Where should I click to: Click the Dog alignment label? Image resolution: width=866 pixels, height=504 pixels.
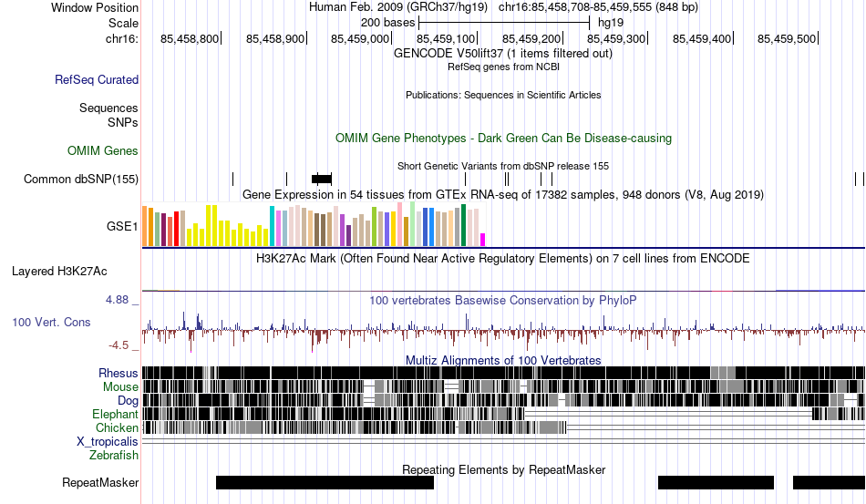pos(128,400)
